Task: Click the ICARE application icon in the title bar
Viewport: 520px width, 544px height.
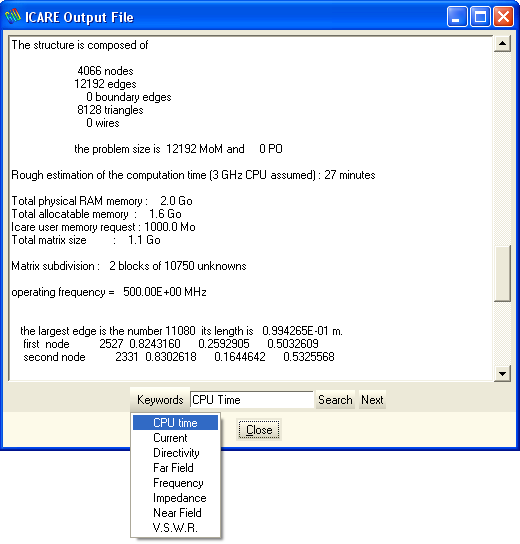Action: point(13,16)
